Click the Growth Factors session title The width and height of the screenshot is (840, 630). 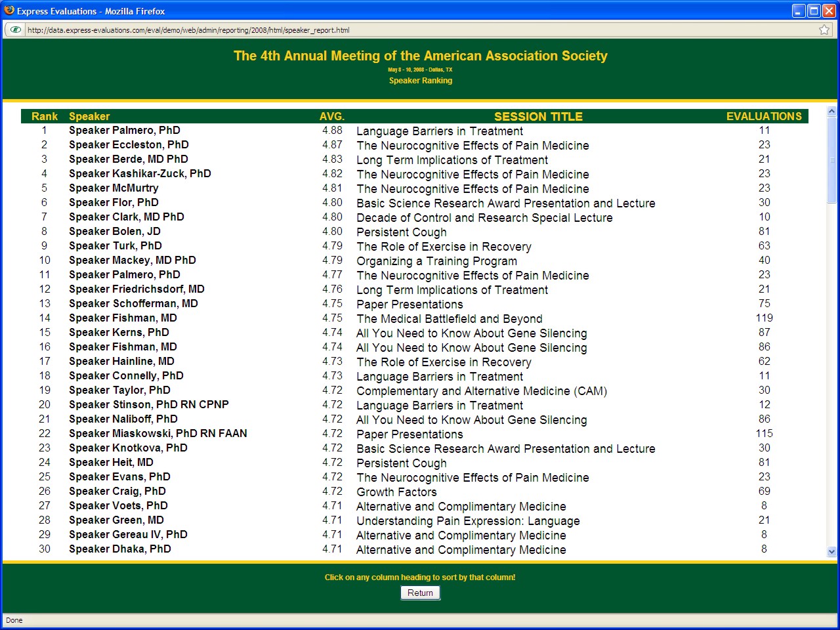click(x=396, y=492)
